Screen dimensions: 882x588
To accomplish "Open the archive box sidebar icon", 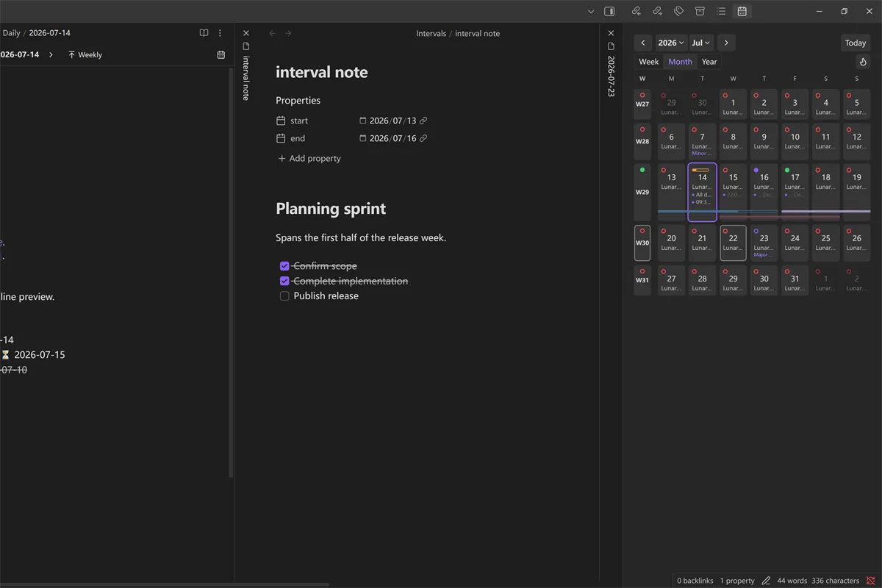I will click(x=700, y=11).
